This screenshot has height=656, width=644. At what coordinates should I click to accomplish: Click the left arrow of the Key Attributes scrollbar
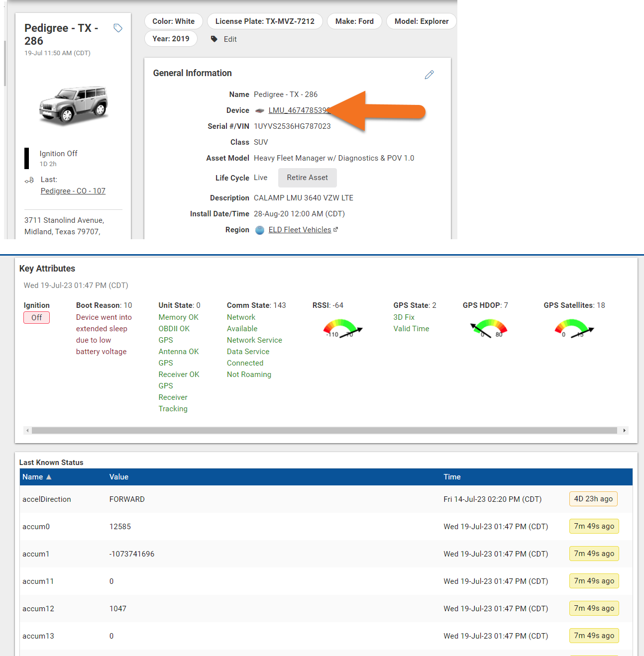coord(28,431)
